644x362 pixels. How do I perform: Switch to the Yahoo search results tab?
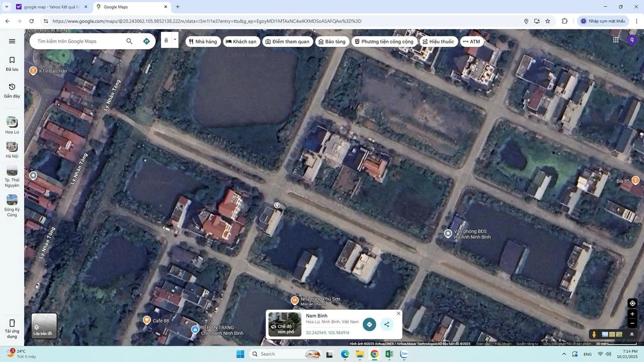coord(48,7)
